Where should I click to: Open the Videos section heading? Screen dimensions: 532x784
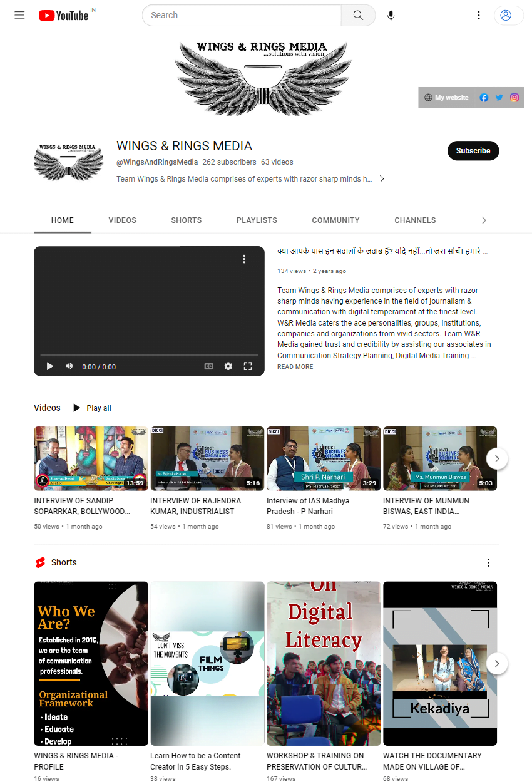click(47, 408)
